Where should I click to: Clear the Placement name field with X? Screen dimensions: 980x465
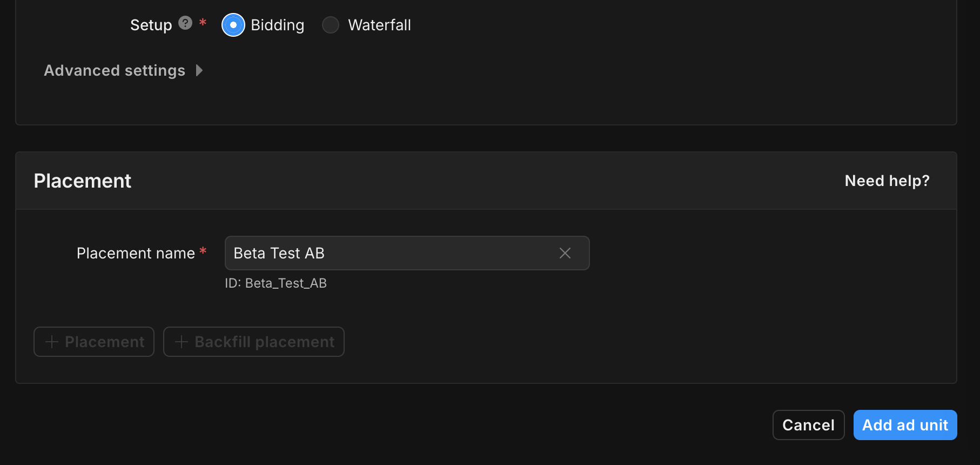pyautogui.click(x=565, y=253)
